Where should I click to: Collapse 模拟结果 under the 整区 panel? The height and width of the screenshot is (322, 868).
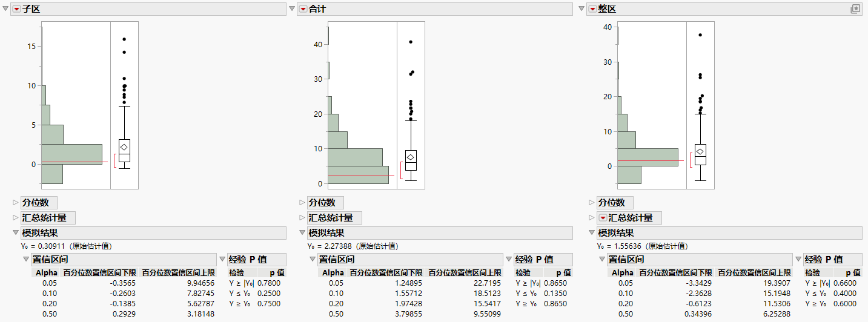coord(592,233)
